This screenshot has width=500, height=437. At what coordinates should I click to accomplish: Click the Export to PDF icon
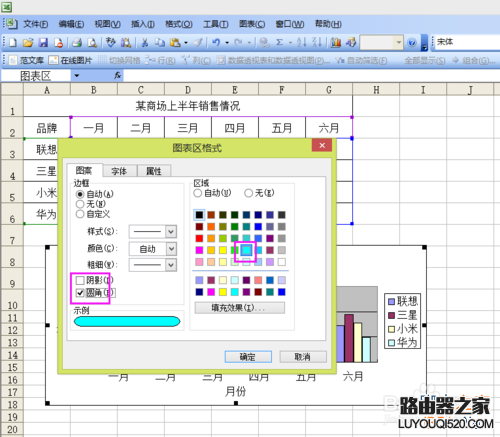pyautogui.click(x=59, y=43)
